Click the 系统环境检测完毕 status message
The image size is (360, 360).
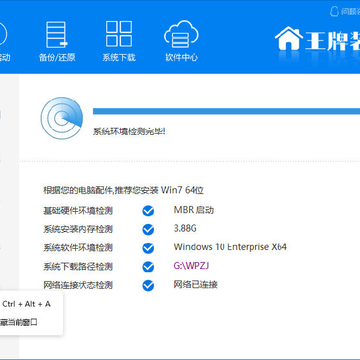[129, 131]
